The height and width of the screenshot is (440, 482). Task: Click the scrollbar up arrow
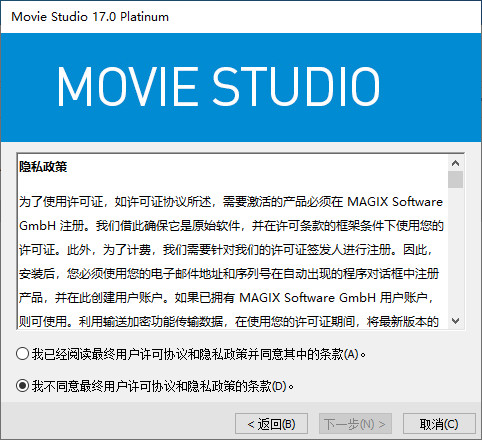click(x=455, y=163)
